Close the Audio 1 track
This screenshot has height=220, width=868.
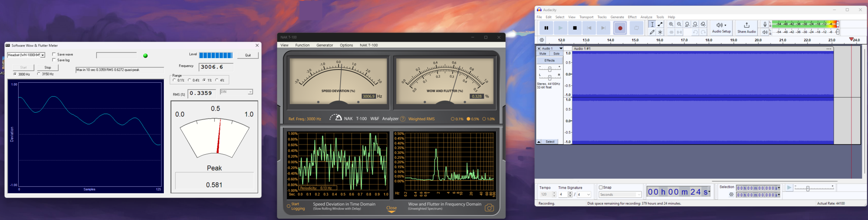point(539,49)
